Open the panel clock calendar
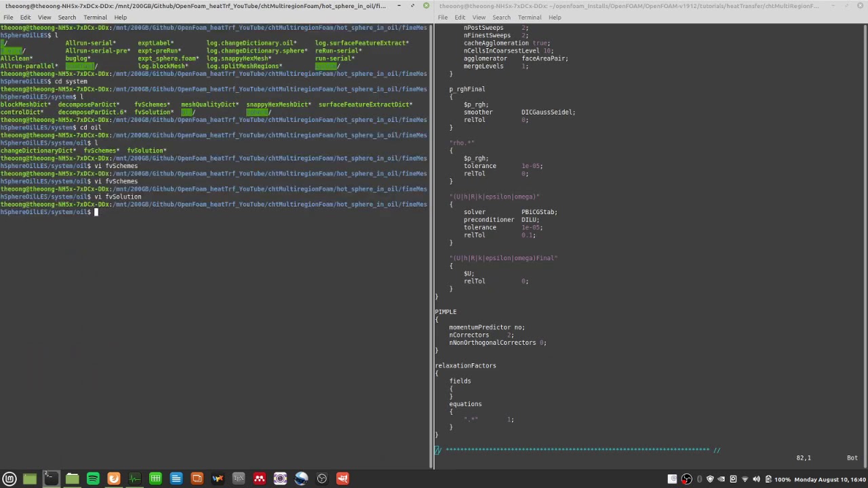 830,479
